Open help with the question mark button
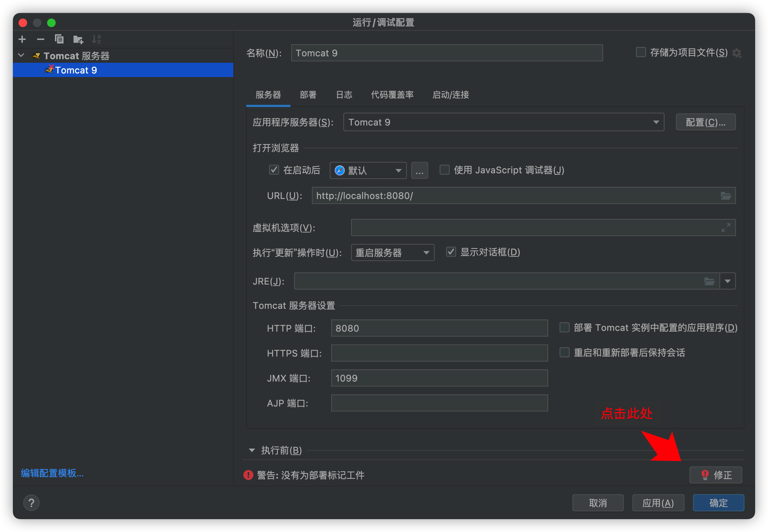 click(31, 503)
